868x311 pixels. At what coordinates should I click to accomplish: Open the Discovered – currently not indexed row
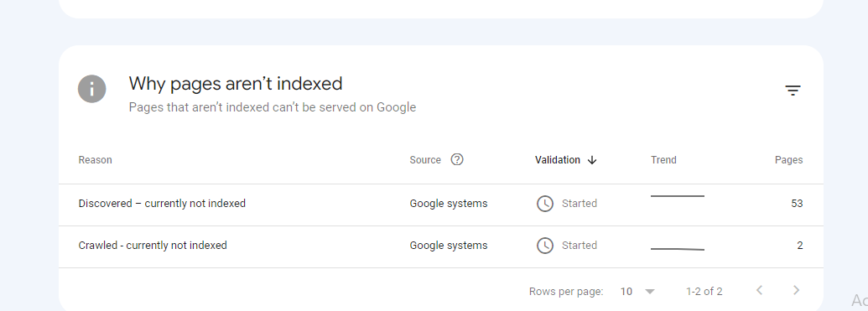click(x=440, y=205)
